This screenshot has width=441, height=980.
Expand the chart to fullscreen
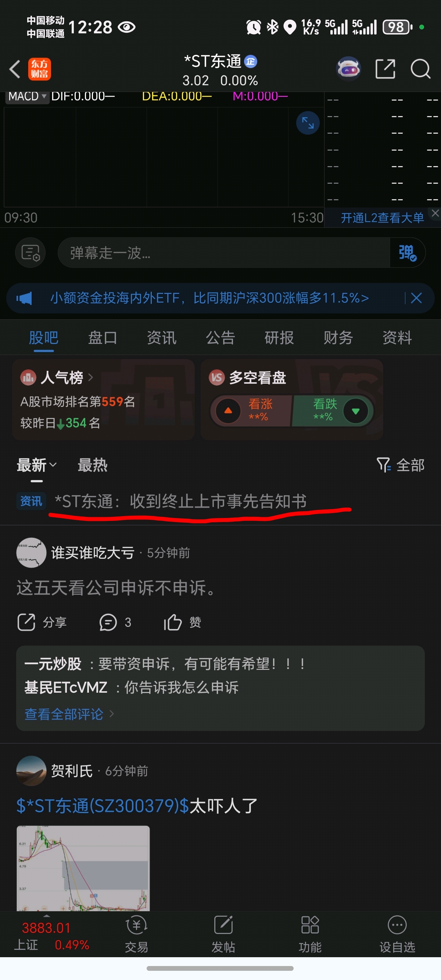[308, 123]
